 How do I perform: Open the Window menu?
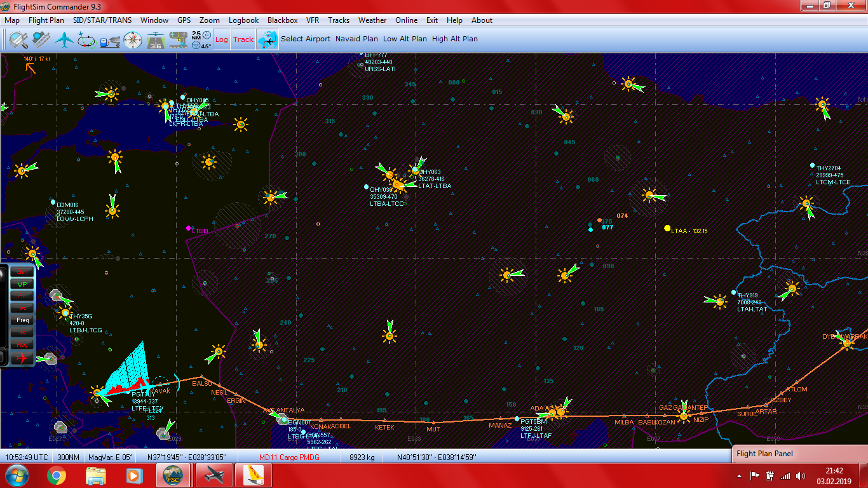tap(154, 20)
